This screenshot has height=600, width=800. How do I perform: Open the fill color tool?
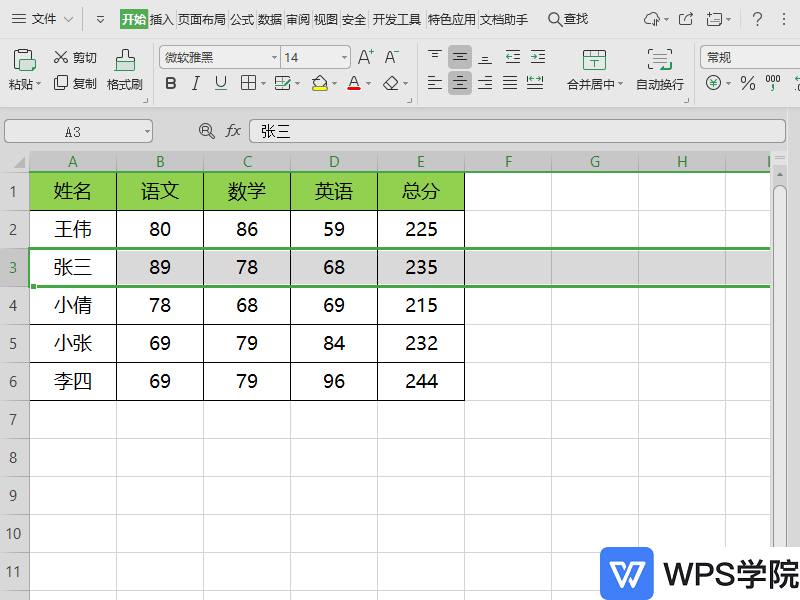click(x=320, y=83)
